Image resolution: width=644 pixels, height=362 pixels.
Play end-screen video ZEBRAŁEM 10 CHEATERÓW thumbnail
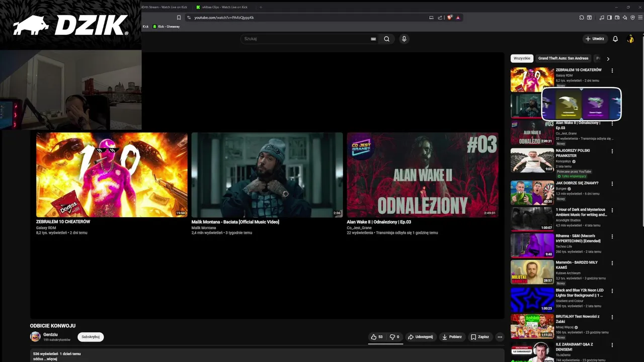point(112,175)
